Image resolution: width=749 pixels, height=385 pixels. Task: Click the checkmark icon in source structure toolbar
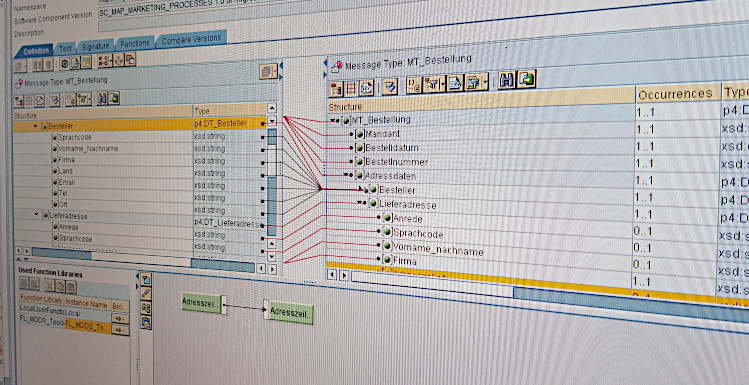pyautogui.click(x=55, y=100)
